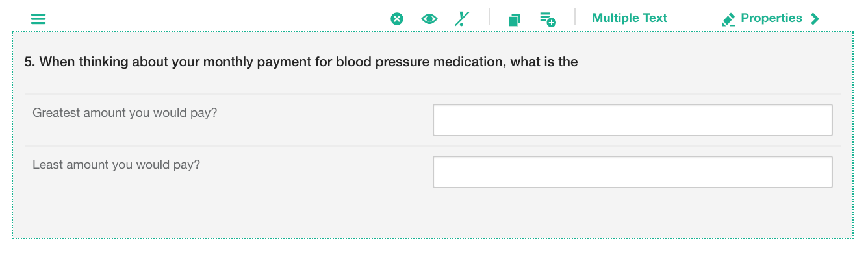This screenshot has width=868, height=257.
Task: Select the question 5 title text
Action: [301, 62]
